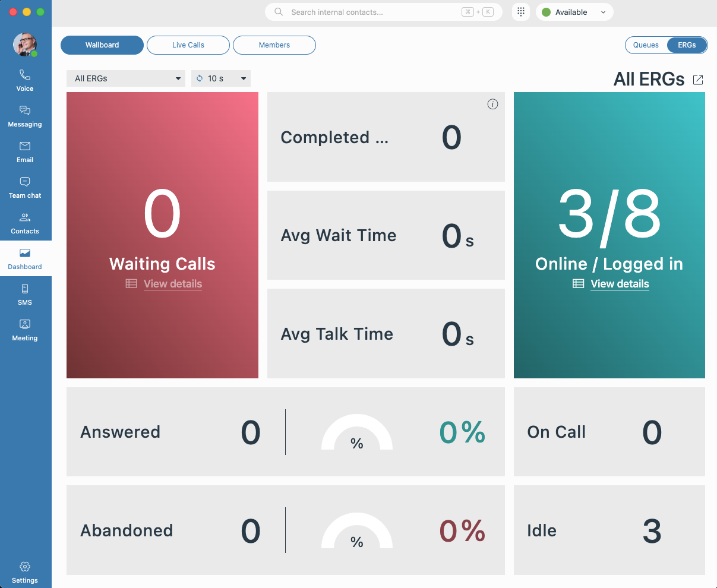Open SMS in the sidebar
This screenshot has width=717, height=588.
pyautogui.click(x=25, y=295)
